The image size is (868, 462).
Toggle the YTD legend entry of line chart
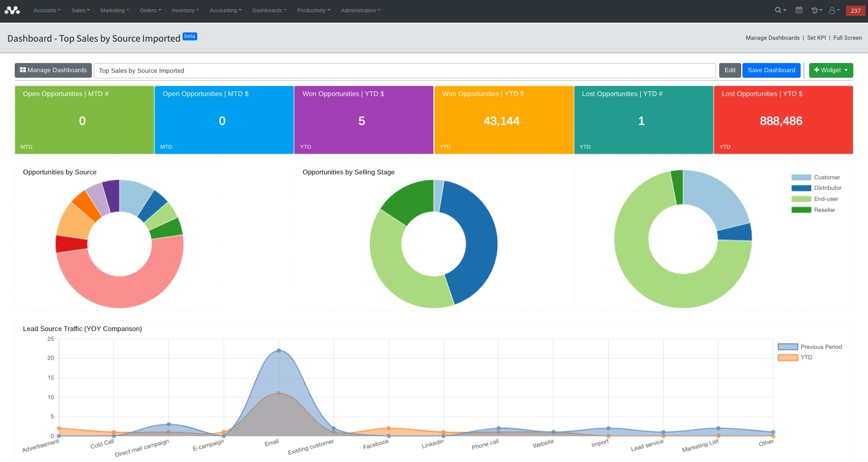coord(794,357)
